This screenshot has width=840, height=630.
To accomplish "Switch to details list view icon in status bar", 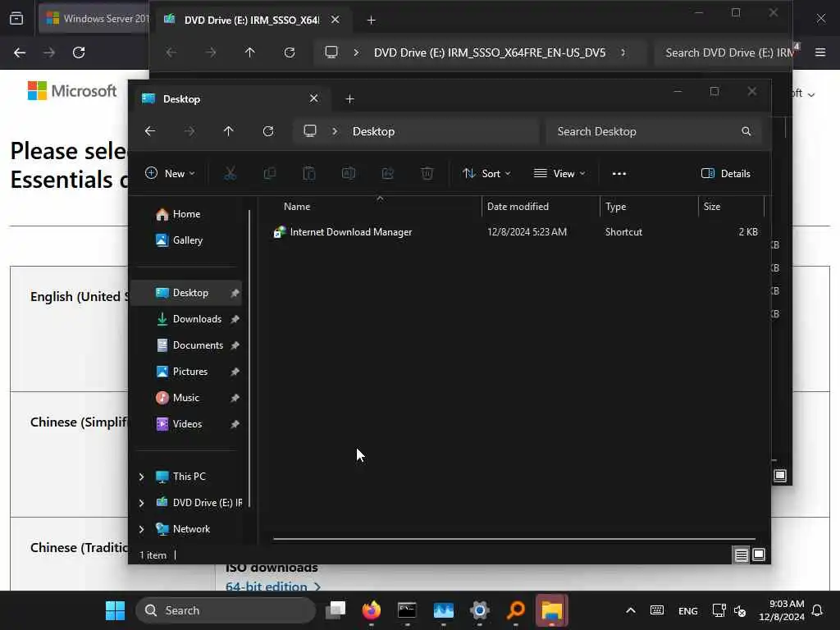I will 741,555.
